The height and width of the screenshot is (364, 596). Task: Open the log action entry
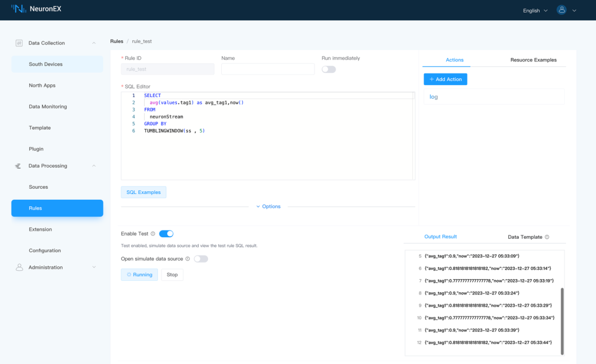click(x=494, y=97)
